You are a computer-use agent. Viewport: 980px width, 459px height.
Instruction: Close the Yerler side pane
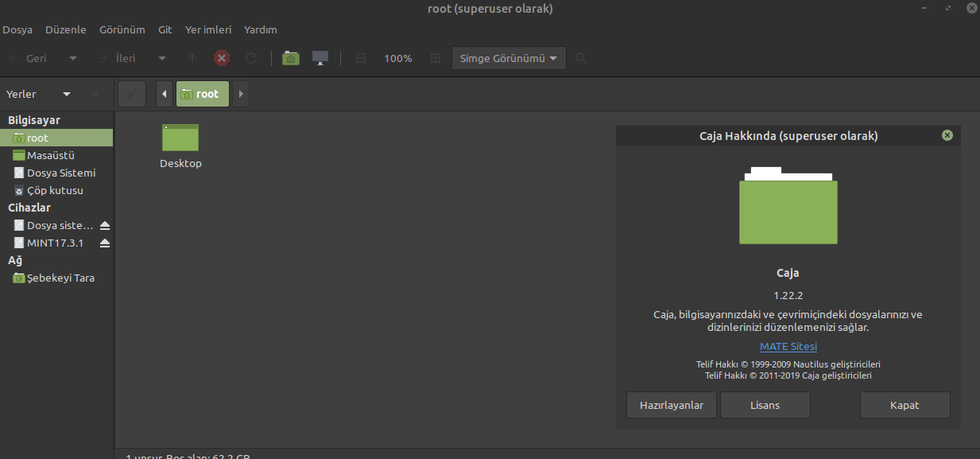95,94
